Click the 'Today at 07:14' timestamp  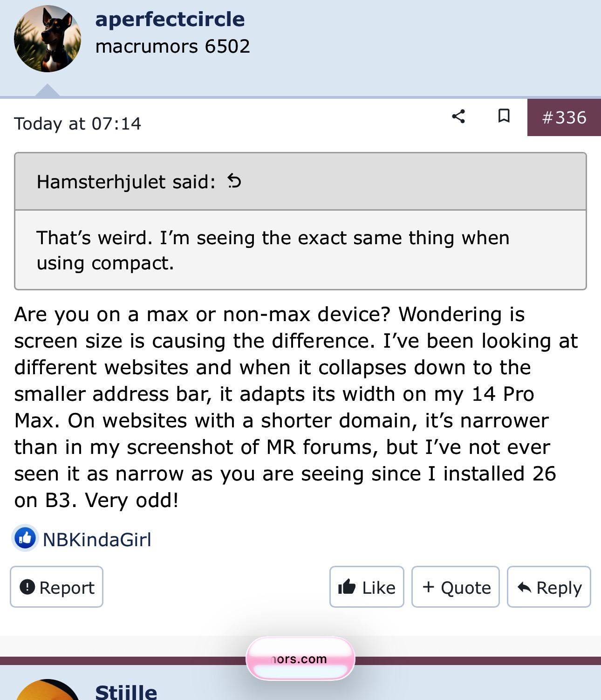coord(77,124)
